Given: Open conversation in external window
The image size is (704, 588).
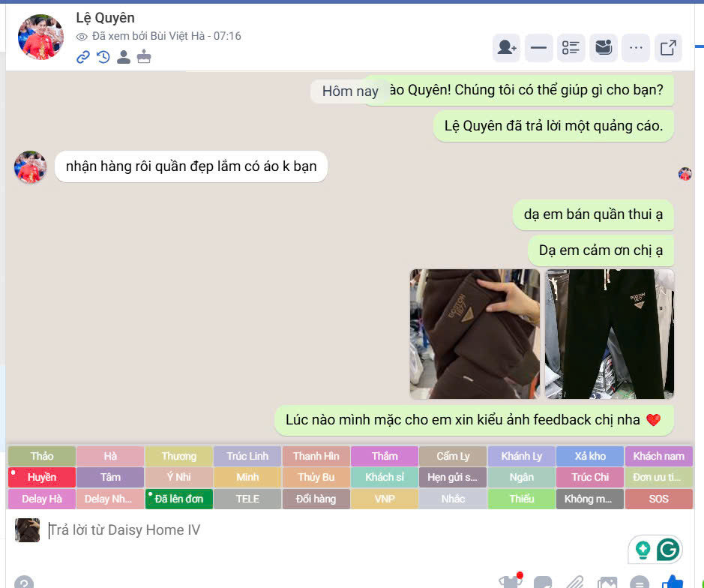Looking at the screenshot, I should (668, 48).
